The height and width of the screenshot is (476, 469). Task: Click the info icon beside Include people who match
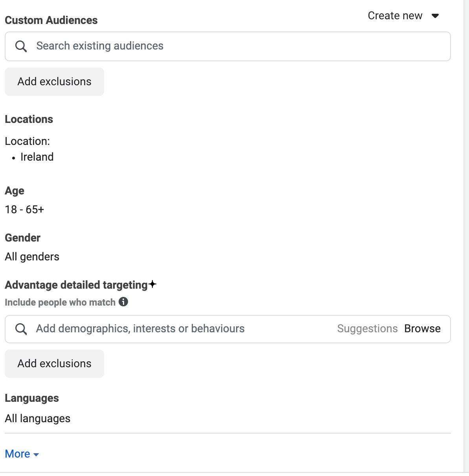(x=123, y=302)
